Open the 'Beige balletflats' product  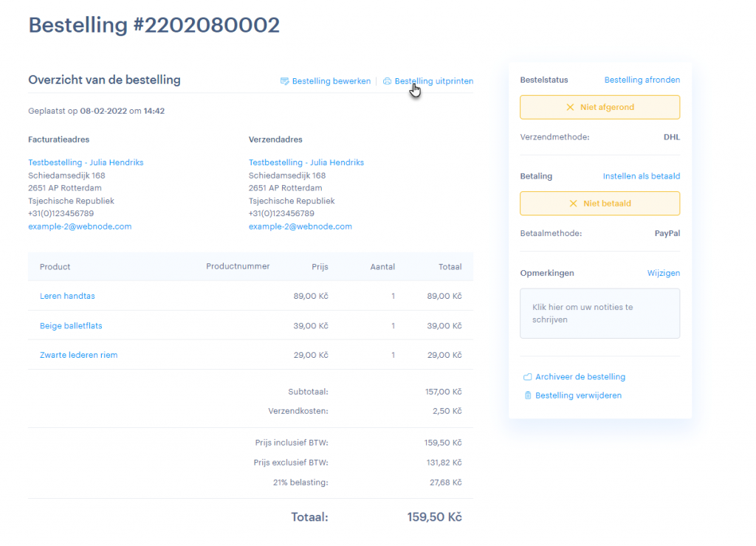(71, 325)
